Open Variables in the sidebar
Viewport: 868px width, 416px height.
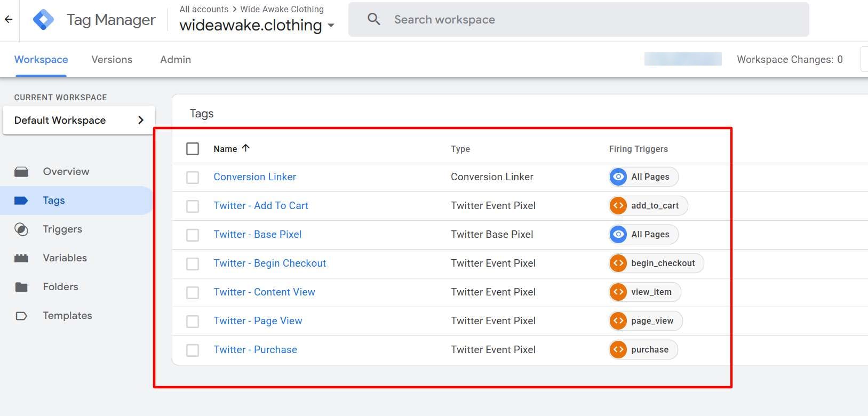pos(65,258)
